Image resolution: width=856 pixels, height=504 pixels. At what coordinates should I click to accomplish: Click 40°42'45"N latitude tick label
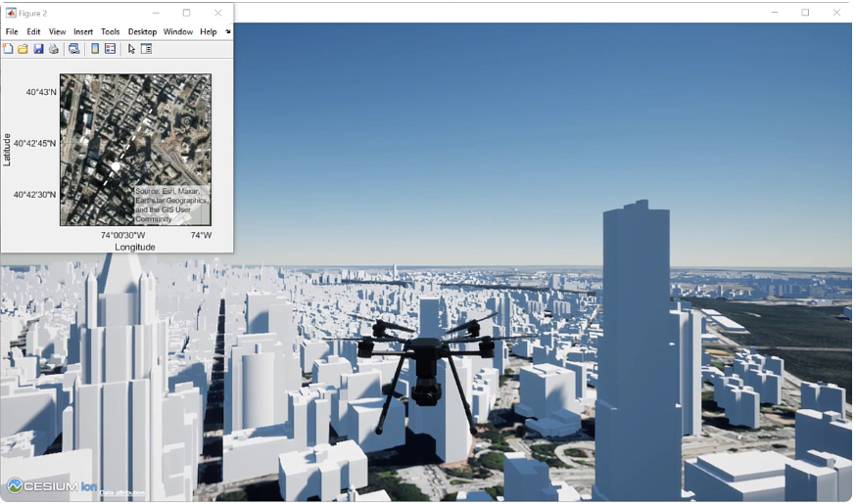tap(35, 144)
